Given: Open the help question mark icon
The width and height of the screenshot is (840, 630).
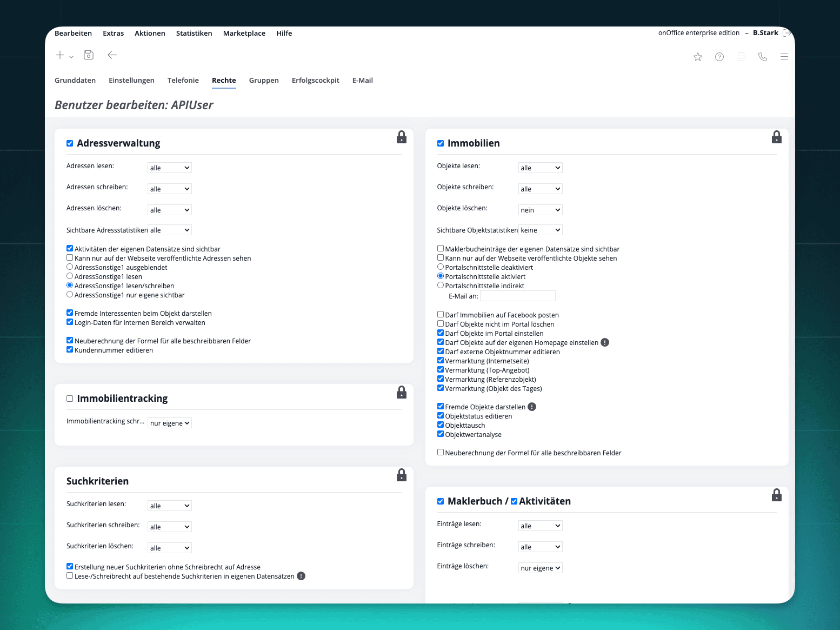Looking at the screenshot, I should [719, 57].
